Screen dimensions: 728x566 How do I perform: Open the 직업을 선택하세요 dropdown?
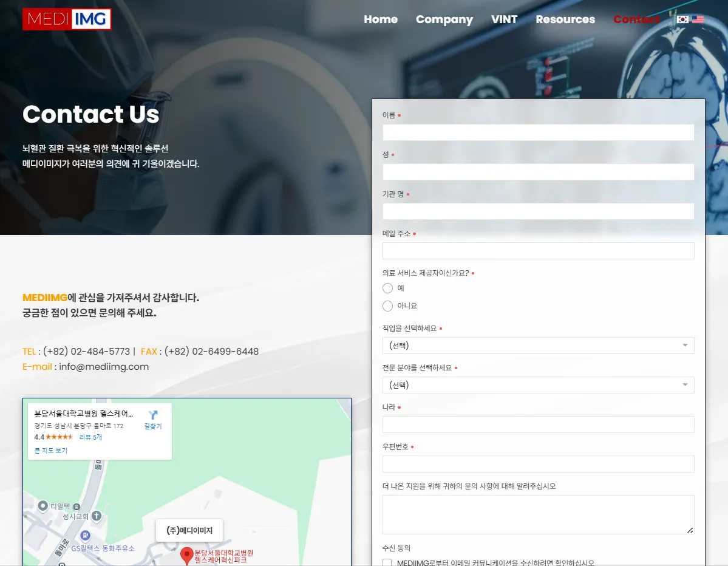[x=538, y=346]
